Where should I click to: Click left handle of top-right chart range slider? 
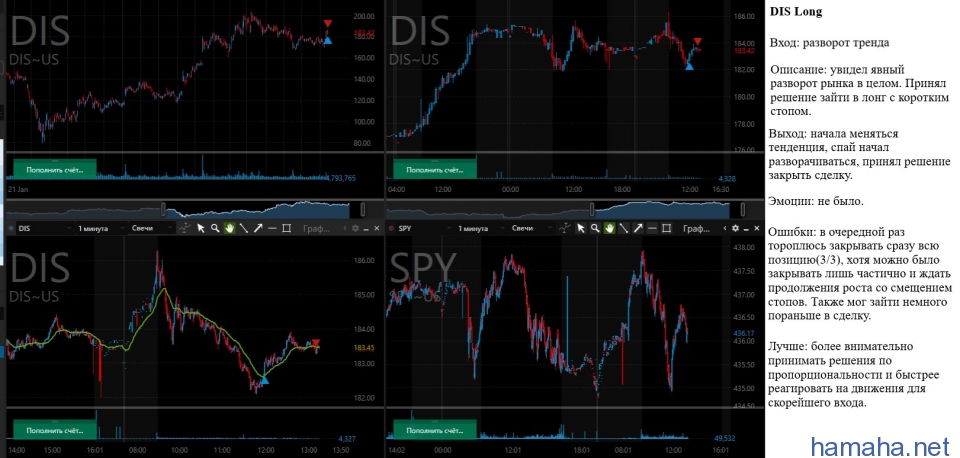tap(592, 209)
